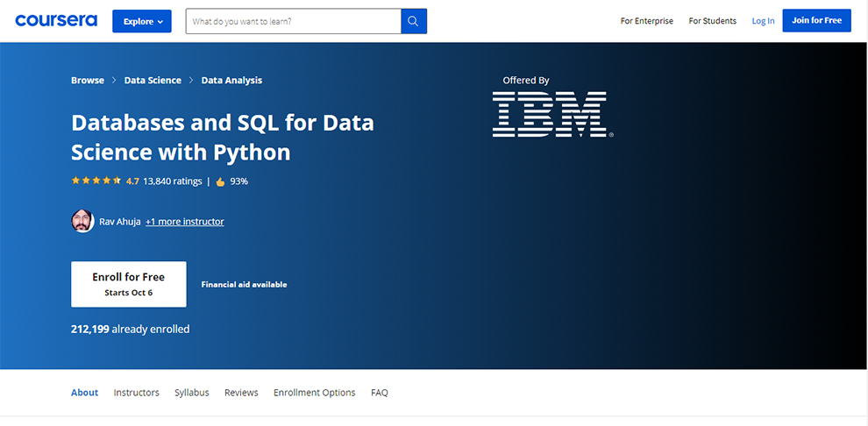868x426 pixels.
Task: Click the Join for Free button
Action: [816, 20]
